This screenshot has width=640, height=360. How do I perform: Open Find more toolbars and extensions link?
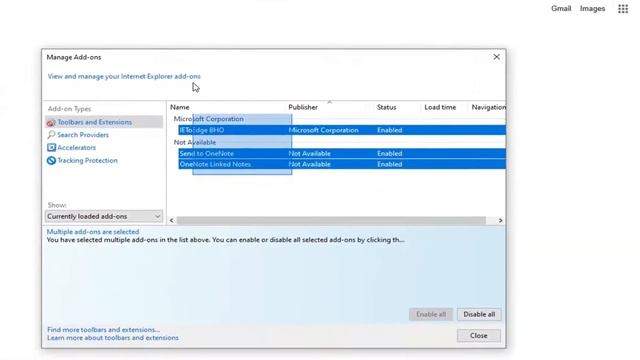pyautogui.click(x=103, y=329)
